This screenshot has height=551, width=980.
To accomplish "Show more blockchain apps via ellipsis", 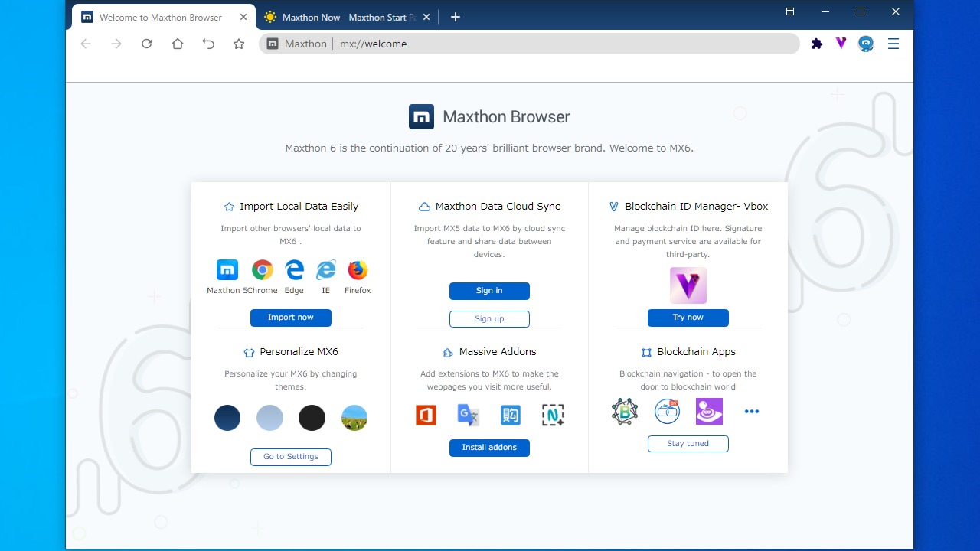I will point(752,412).
